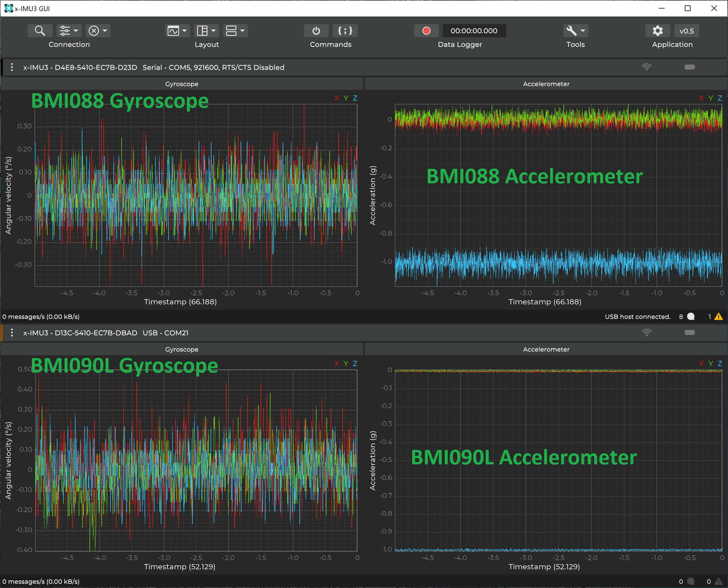Image resolution: width=728 pixels, height=588 pixels.
Task: Click device title 'x-IMU3 - D13C-5410-EC7B-DBAD'
Action: pyautogui.click(x=80, y=333)
